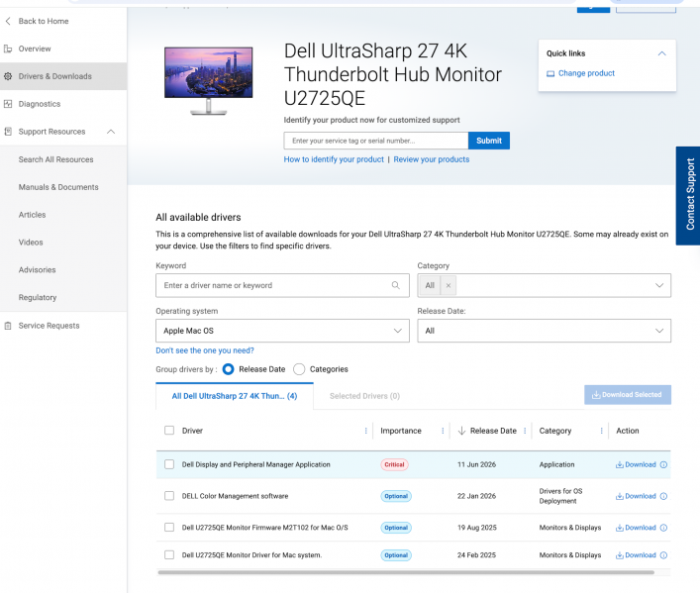The image size is (700, 593).
Task: Open the Importance column options menu
Action: point(443,431)
